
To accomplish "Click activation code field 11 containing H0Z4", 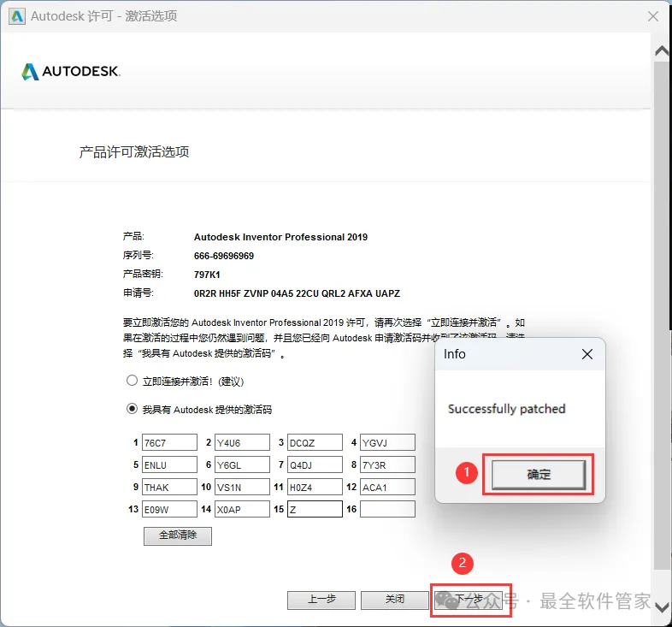I will point(315,488).
